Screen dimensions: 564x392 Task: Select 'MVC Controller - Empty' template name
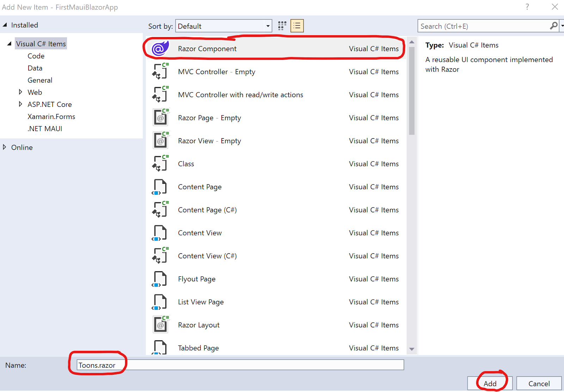pyautogui.click(x=216, y=71)
